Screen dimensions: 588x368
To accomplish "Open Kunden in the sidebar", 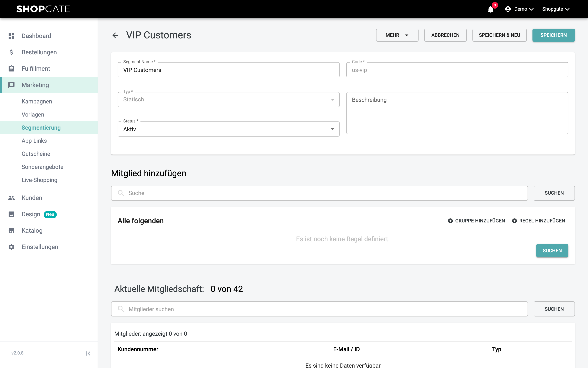I will (49, 198).
